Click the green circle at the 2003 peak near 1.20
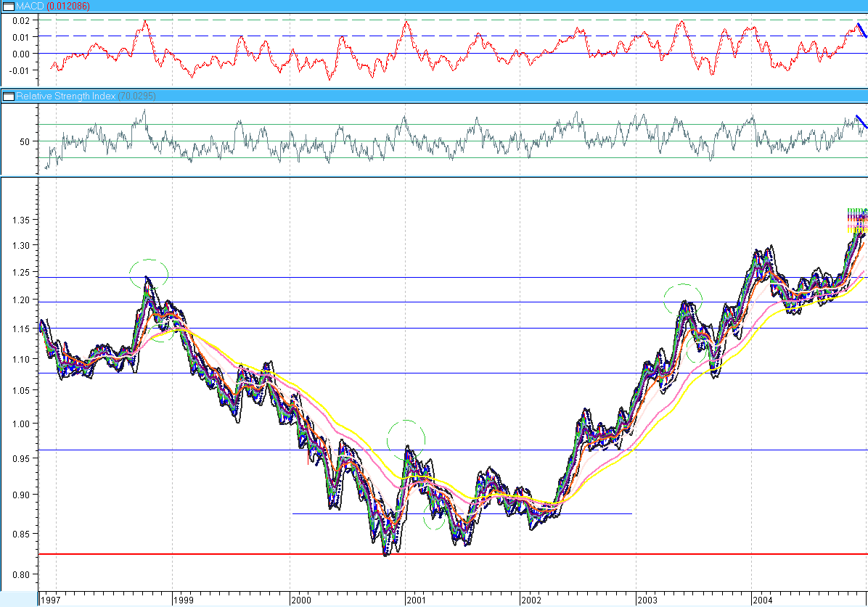Image resolution: width=868 pixels, height=607 pixels. [x=683, y=298]
